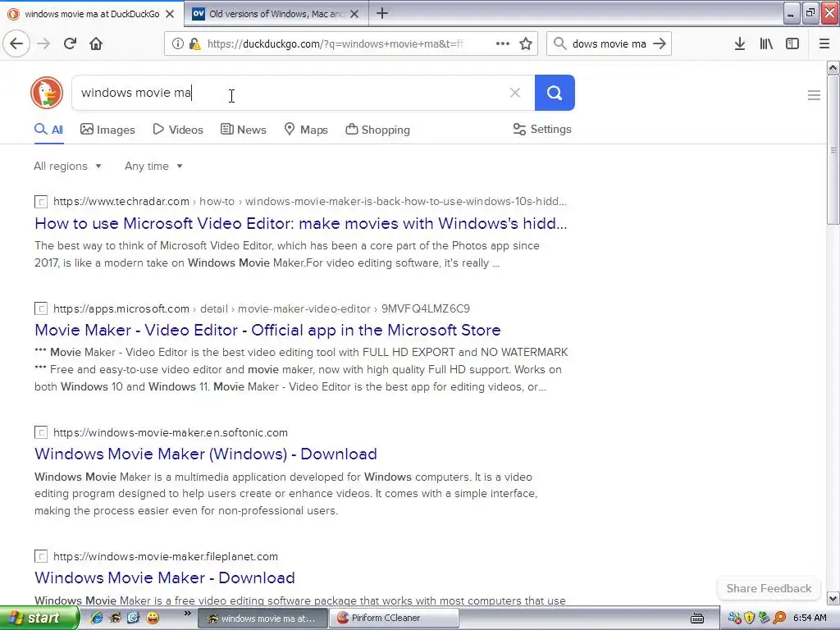The height and width of the screenshot is (630, 840).
Task: Click the techradar.com result URL
Action: tap(121, 202)
